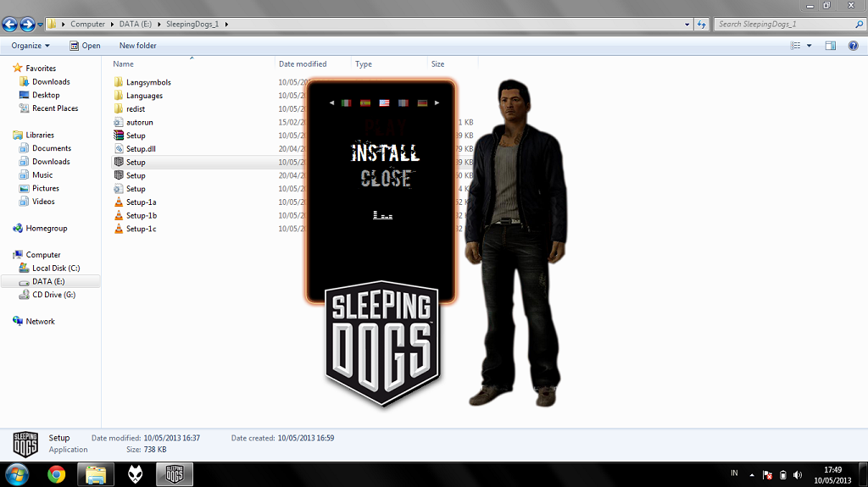Image resolution: width=868 pixels, height=487 pixels.
Task: Select the Languages folder
Action: tap(144, 96)
